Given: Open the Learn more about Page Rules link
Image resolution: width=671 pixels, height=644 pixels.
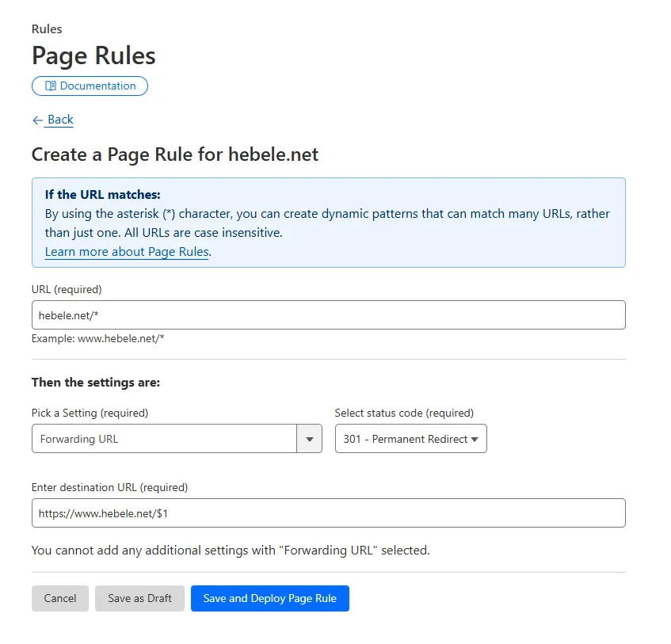Looking at the screenshot, I should pos(127,252).
